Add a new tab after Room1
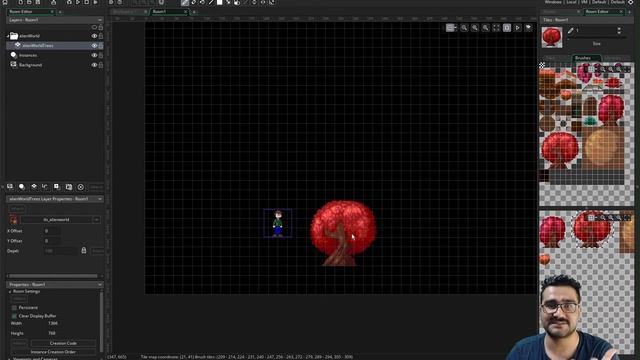The image size is (640, 360). click(x=194, y=12)
